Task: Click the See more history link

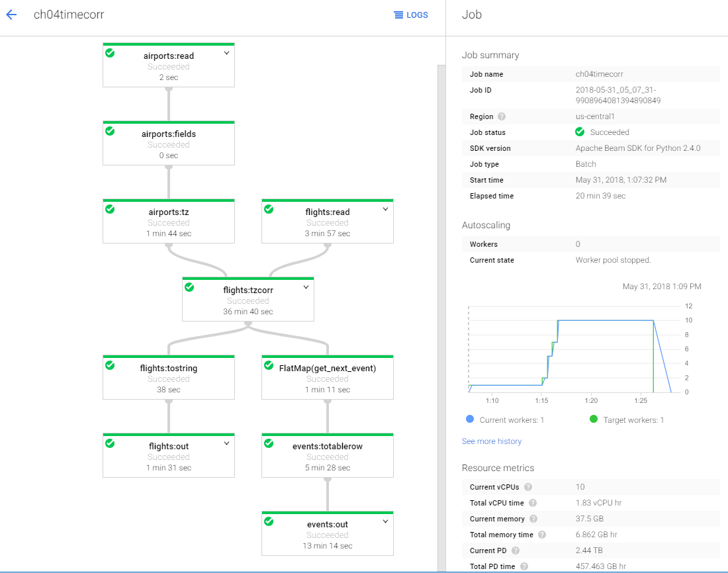Action: pos(491,441)
